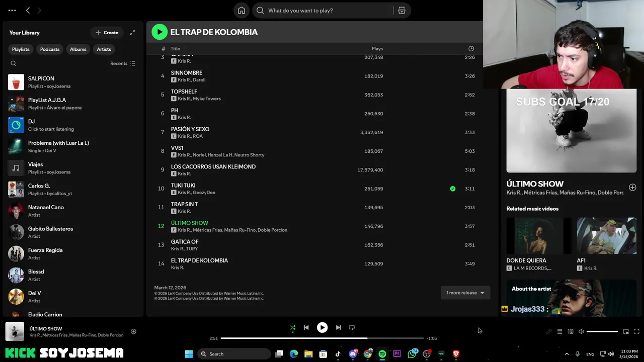Toggle shuffle in player controls
This screenshot has height=362, width=644.
(x=292, y=328)
